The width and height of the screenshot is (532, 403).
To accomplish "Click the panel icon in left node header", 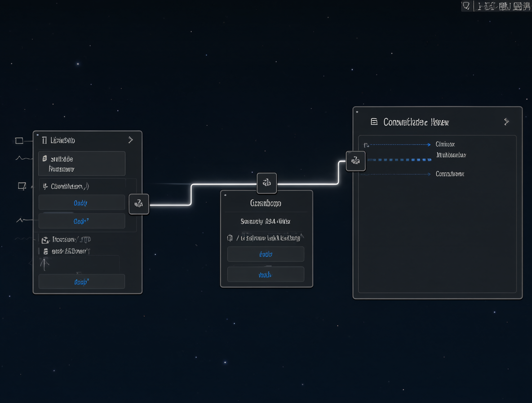I will coord(44,141).
